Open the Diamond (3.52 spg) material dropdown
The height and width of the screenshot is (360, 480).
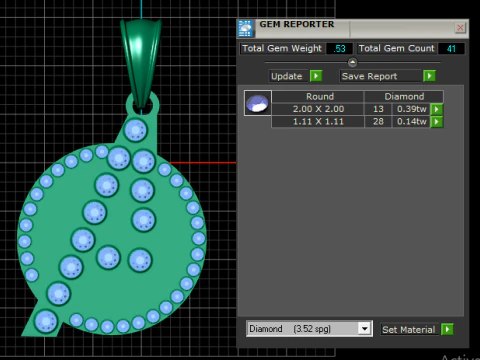[365, 329]
